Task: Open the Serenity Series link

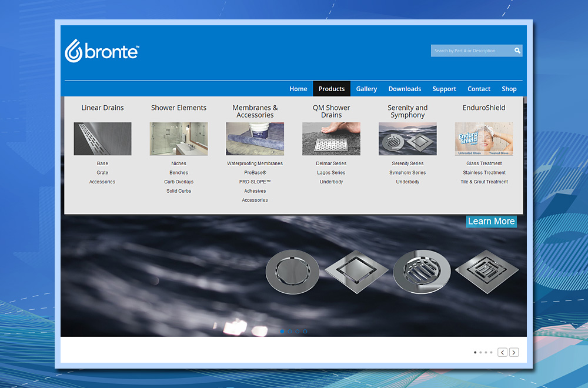Action: [407, 163]
